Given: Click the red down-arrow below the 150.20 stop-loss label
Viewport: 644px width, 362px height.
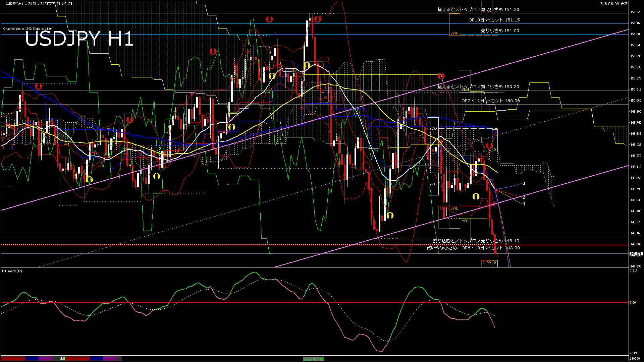Looking at the screenshot, I should [x=441, y=76].
